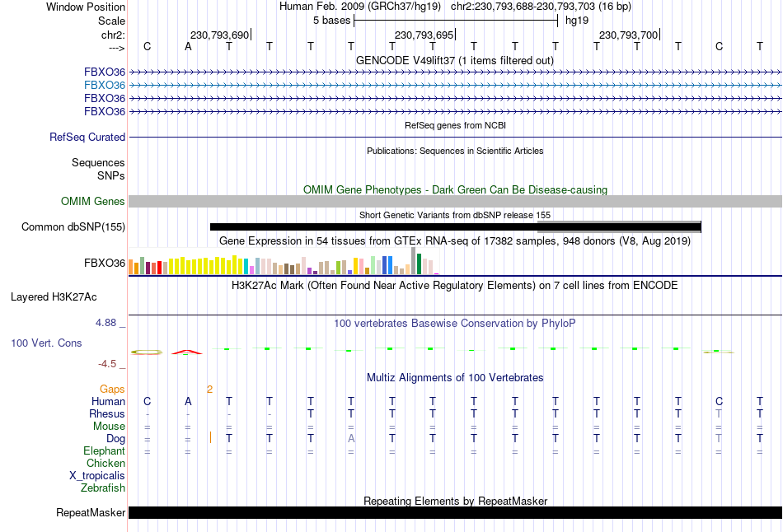Click the Chicken alignment row label
783x532 pixels.
click(105, 463)
